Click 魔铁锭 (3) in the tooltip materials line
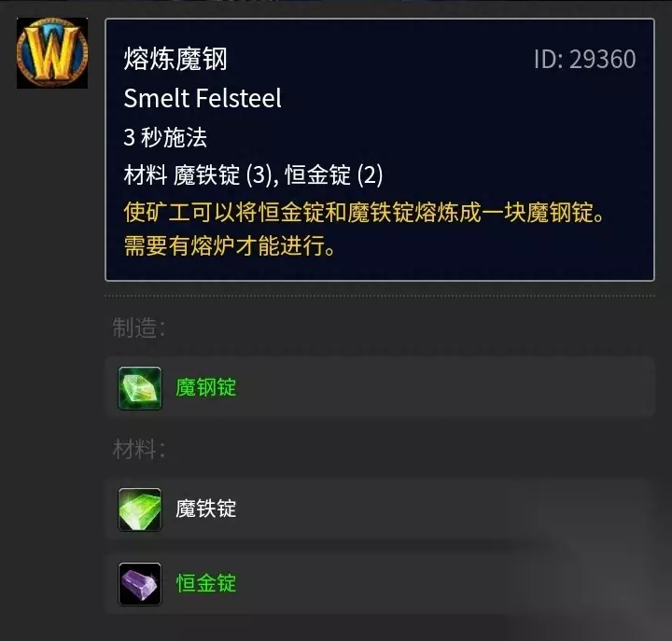The image size is (672, 641). (x=222, y=174)
